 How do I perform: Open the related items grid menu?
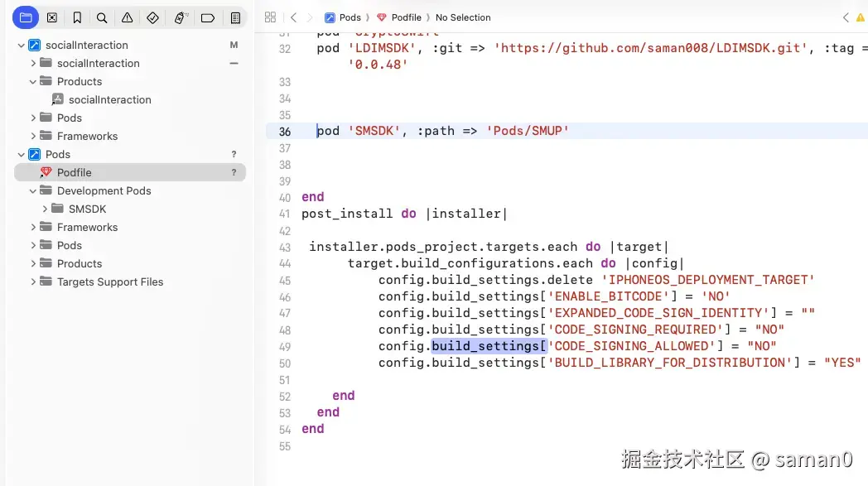pyautogui.click(x=270, y=17)
